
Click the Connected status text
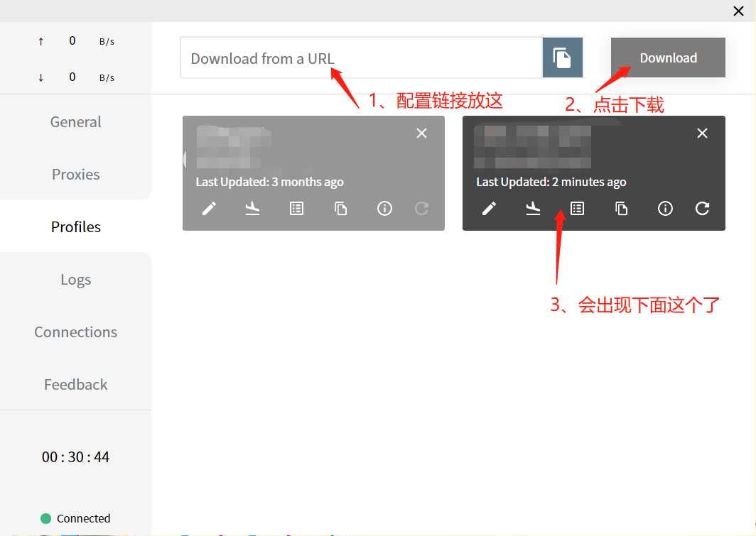click(x=83, y=518)
